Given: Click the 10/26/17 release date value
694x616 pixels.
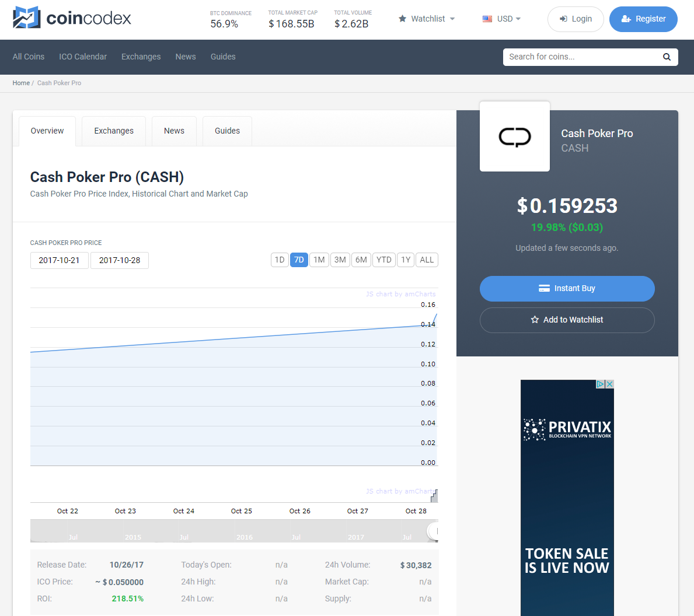Looking at the screenshot, I should 127,565.
